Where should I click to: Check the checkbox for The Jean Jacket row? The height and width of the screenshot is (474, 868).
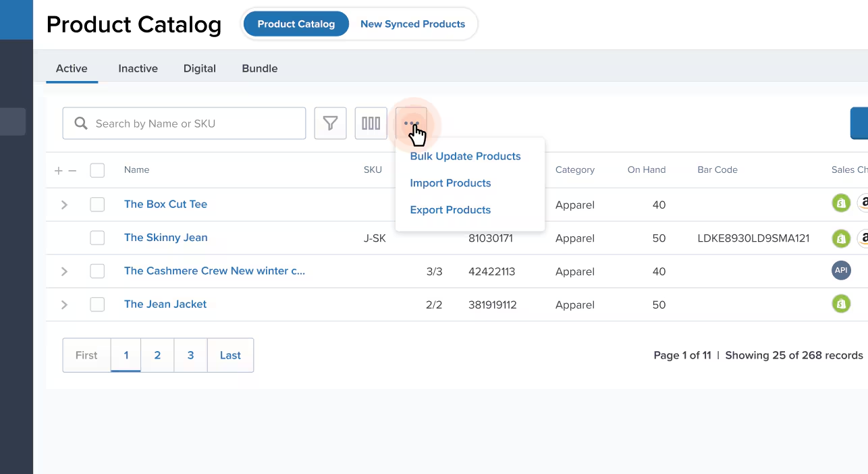(x=97, y=305)
